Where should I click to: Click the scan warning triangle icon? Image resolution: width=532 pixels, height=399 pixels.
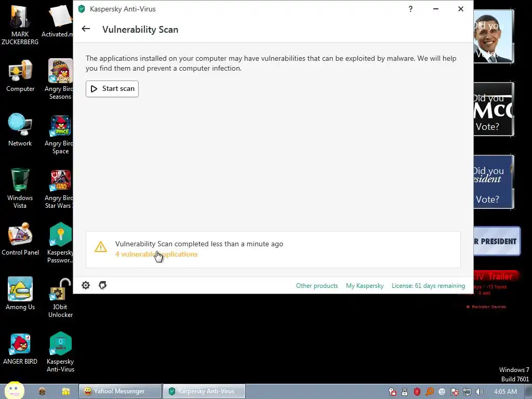click(x=101, y=247)
